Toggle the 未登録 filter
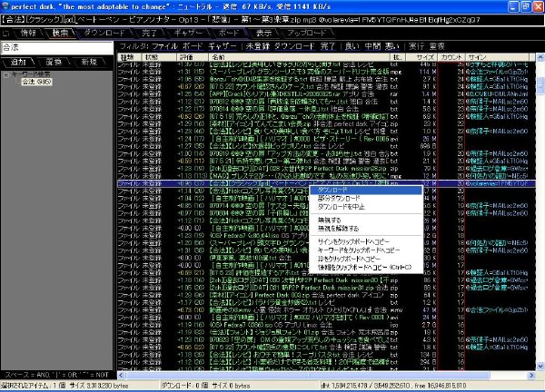 point(258,46)
